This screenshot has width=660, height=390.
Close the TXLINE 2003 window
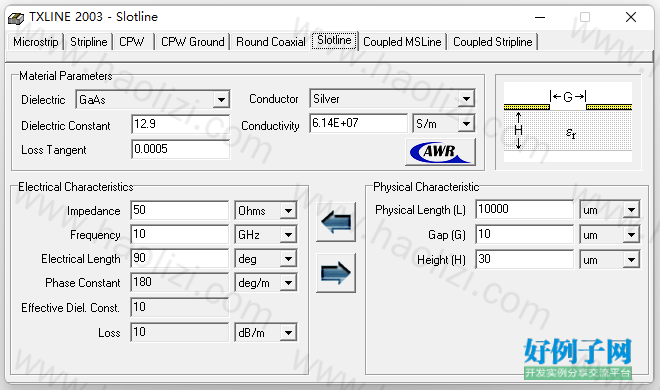631,17
